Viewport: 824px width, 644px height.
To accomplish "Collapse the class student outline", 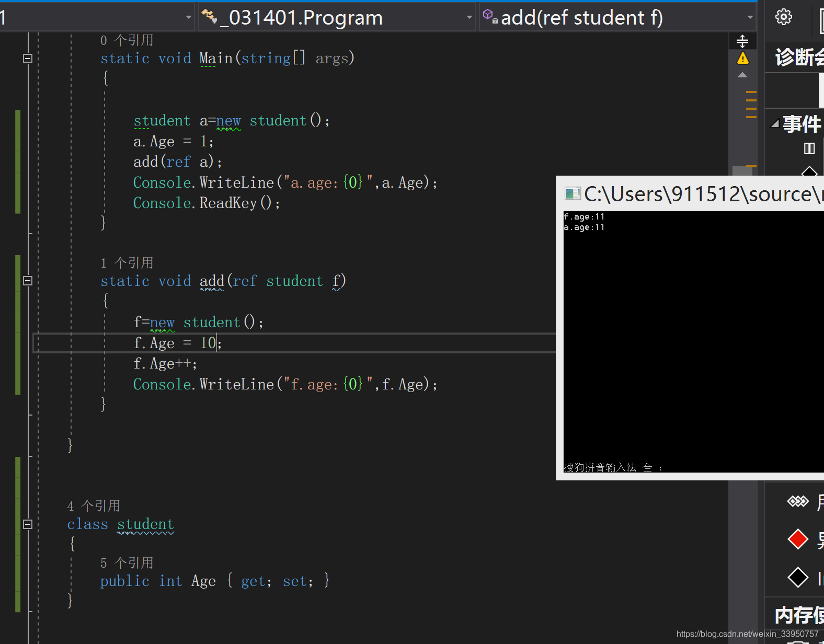I will pyautogui.click(x=28, y=524).
